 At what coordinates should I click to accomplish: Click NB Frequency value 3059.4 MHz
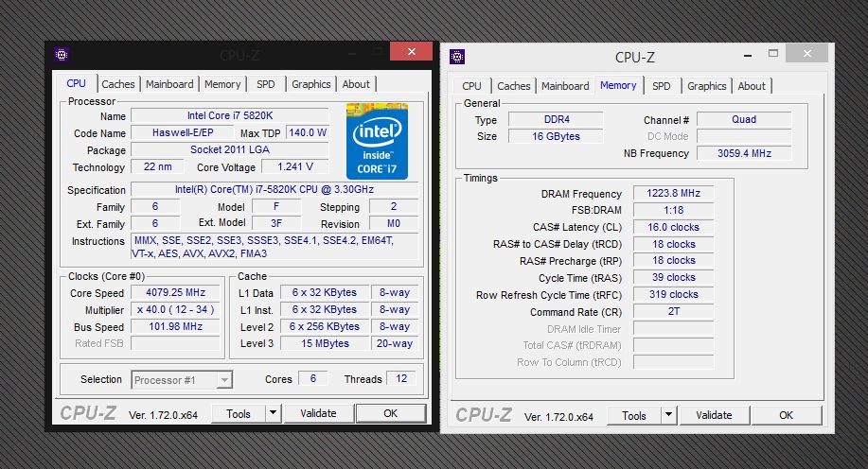[x=744, y=153]
